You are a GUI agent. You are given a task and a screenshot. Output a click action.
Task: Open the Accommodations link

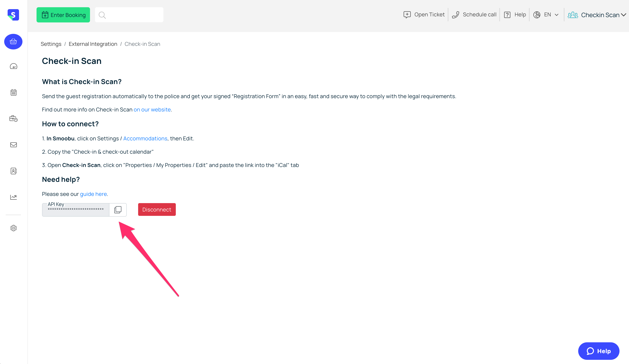pos(145,138)
